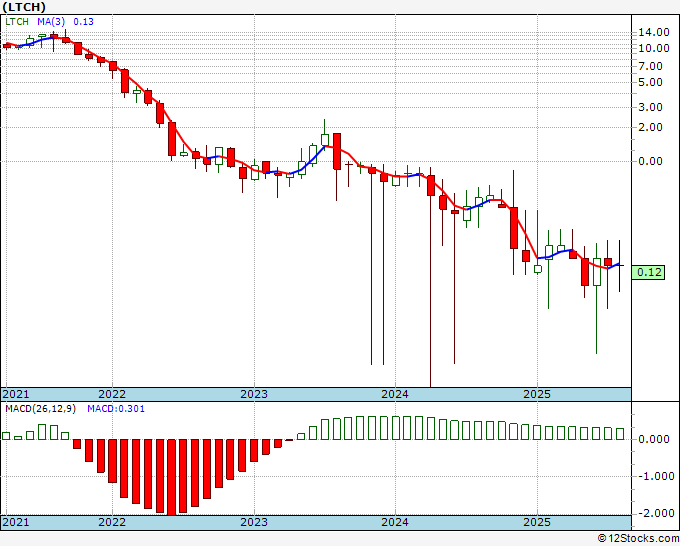Click the 3.00 price axis label

[651, 107]
